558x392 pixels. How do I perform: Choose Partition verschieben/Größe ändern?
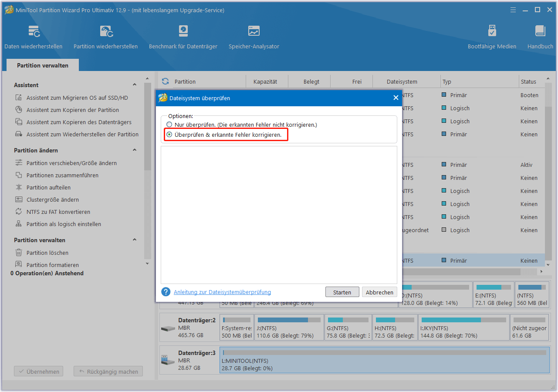click(71, 163)
